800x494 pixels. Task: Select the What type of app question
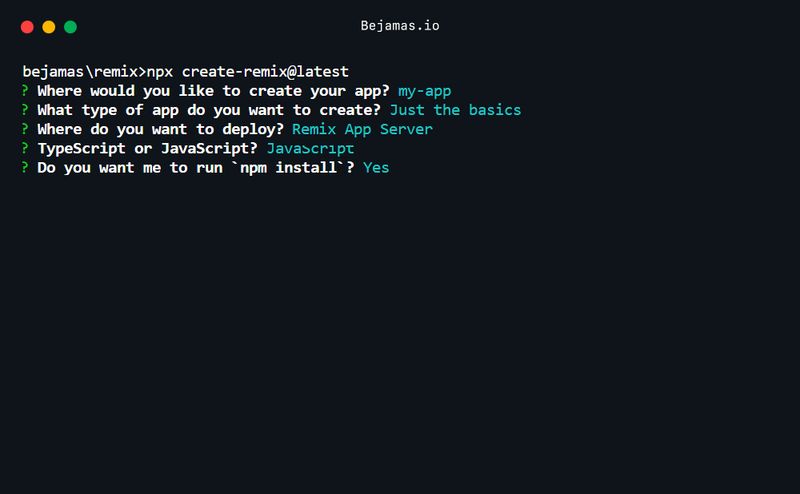click(209, 110)
